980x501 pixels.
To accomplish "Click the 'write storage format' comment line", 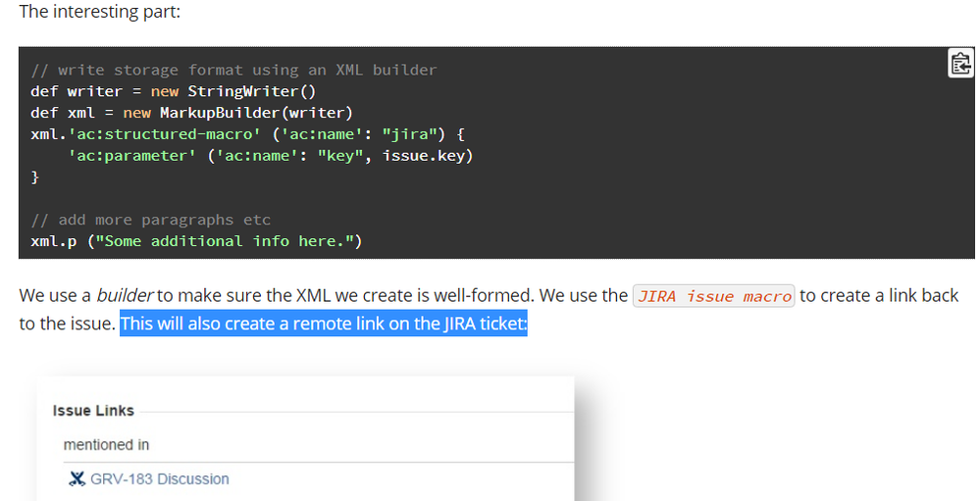I will click(233, 70).
